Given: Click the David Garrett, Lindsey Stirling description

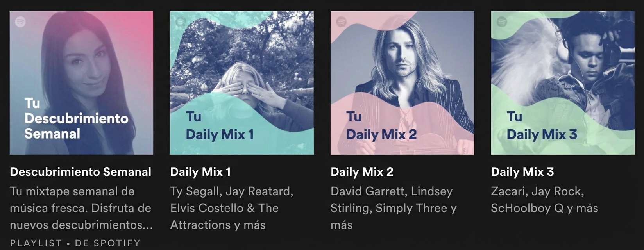Looking at the screenshot, I should pyautogui.click(x=394, y=208).
